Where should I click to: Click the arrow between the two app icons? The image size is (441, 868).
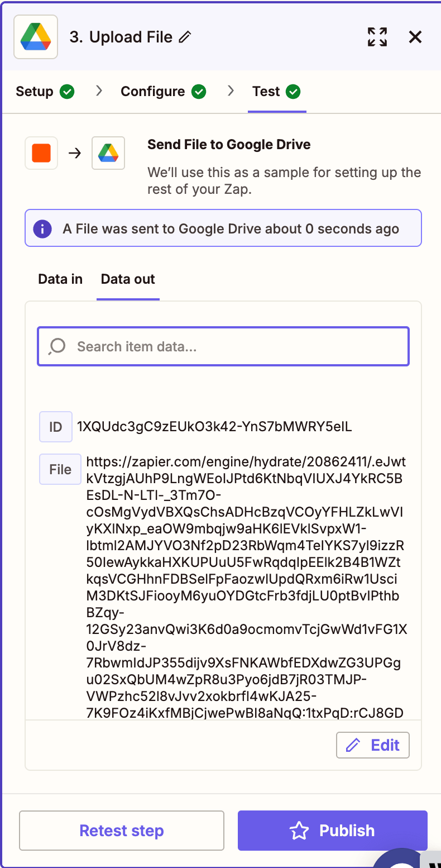point(75,153)
